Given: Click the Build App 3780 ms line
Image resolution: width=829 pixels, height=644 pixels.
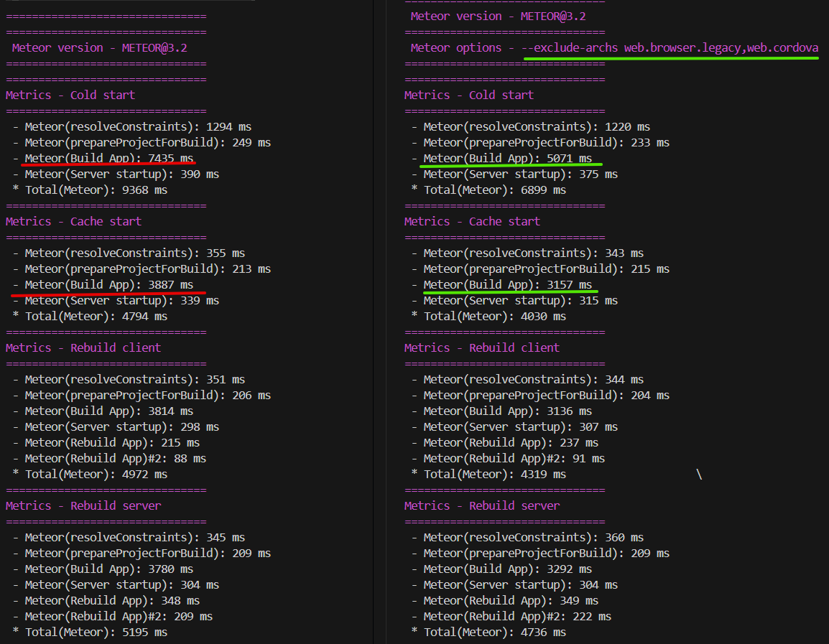Looking at the screenshot, I should 103,569.
